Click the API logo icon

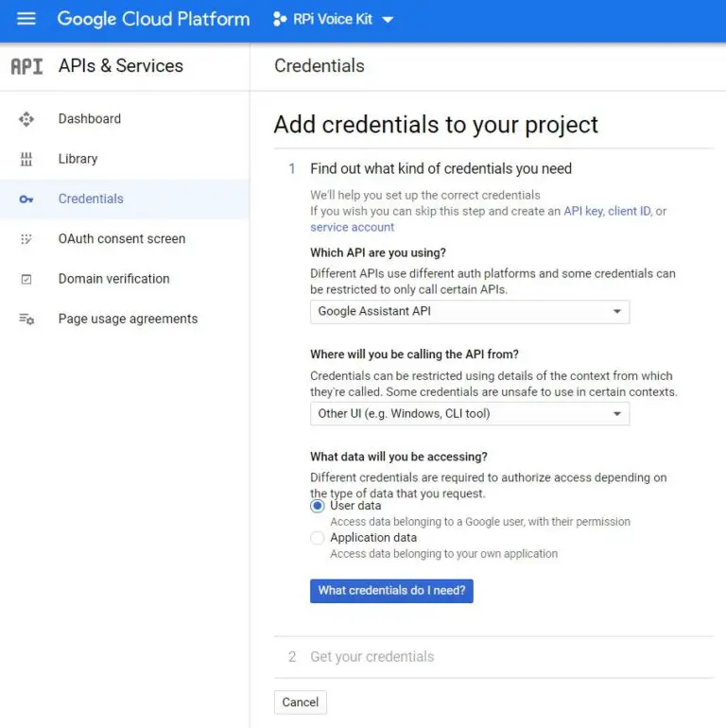click(26, 66)
